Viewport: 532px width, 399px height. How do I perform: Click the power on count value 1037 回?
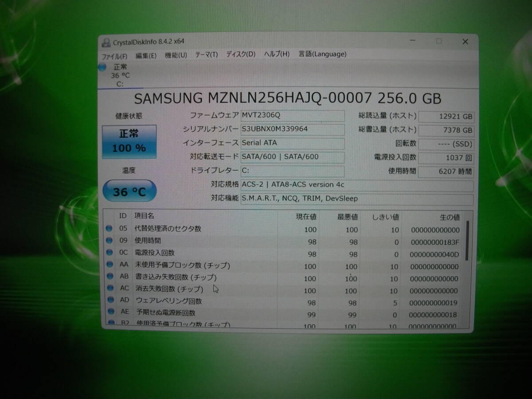pos(446,158)
